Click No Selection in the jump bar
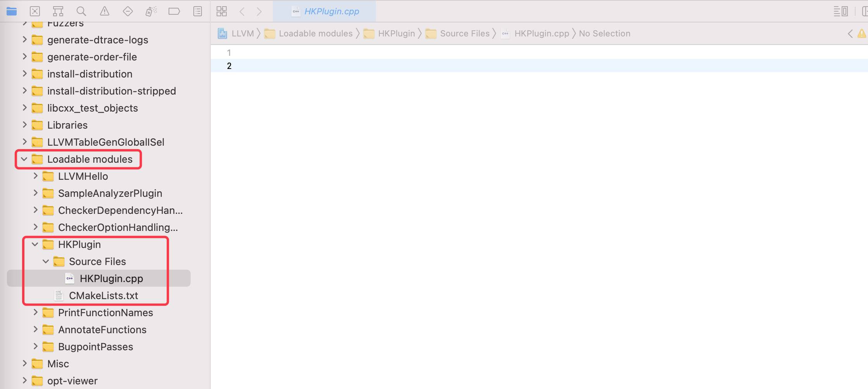Image resolution: width=868 pixels, height=389 pixels. coord(604,34)
